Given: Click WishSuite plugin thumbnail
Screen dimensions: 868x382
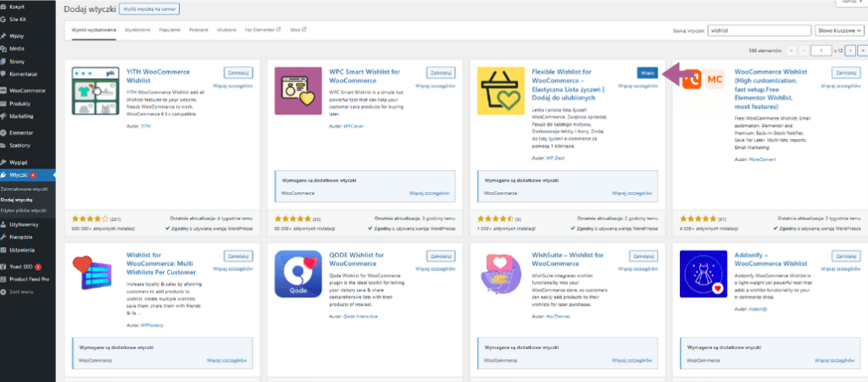Looking at the screenshot, I should (x=500, y=274).
